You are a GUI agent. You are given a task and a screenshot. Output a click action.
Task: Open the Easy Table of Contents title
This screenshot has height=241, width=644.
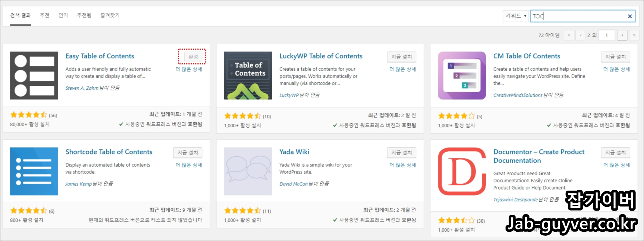click(x=100, y=56)
